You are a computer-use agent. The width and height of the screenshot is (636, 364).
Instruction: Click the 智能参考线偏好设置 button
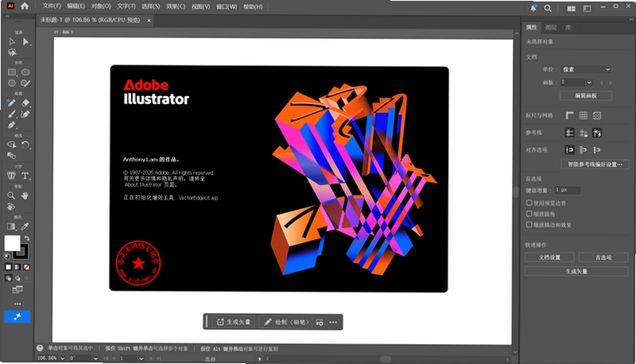click(595, 165)
